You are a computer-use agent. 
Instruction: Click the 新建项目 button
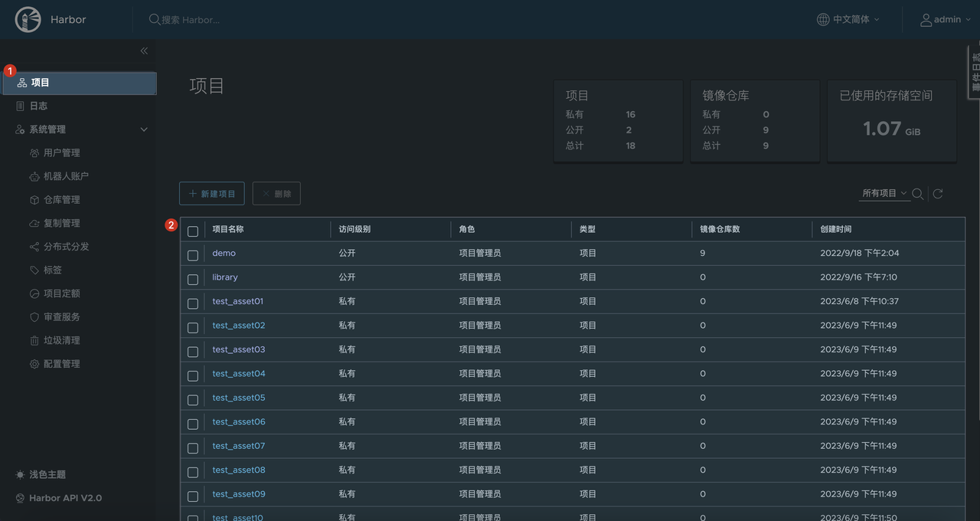coord(211,194)
